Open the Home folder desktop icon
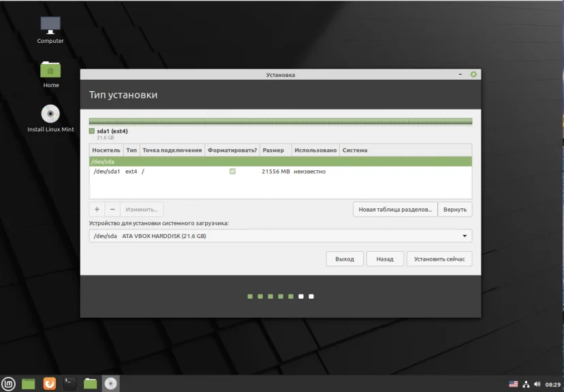The height and width of the screenshot is (392, 564). click(x=50, y=74)
